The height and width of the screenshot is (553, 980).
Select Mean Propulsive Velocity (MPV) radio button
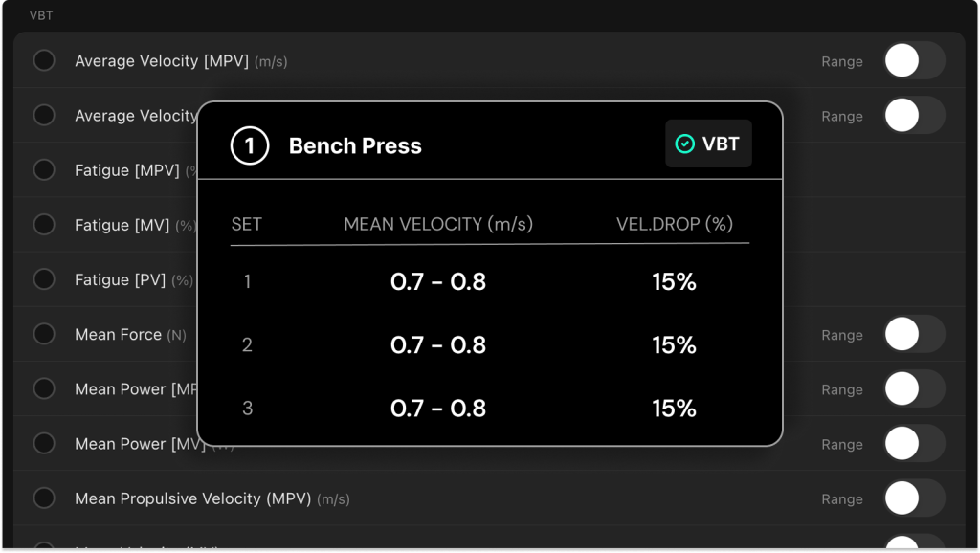[44, 498]
